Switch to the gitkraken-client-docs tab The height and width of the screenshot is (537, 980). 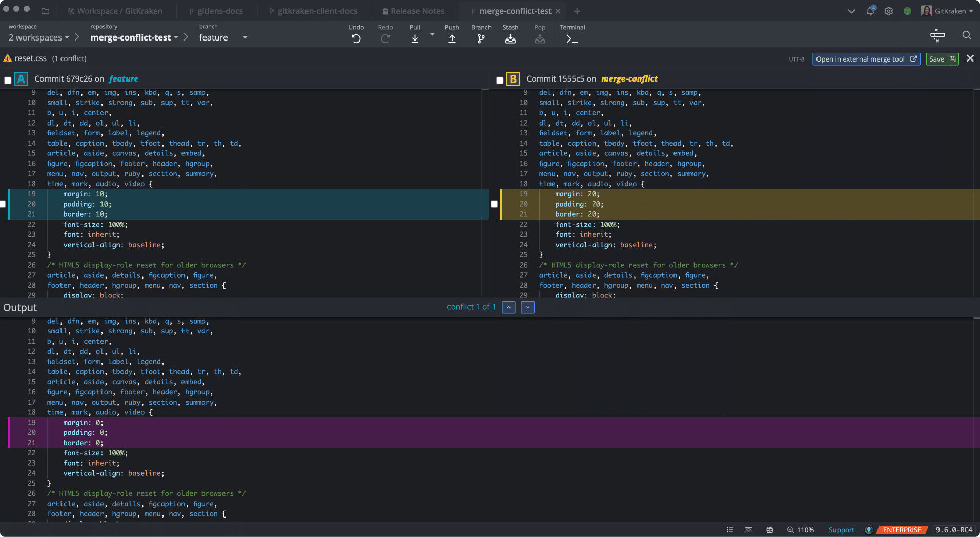pos(313,11)
